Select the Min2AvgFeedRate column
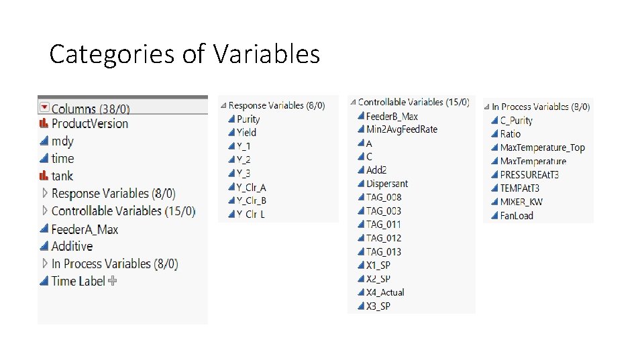The height and width of the screenshot is (362, 644). point(401,129)
